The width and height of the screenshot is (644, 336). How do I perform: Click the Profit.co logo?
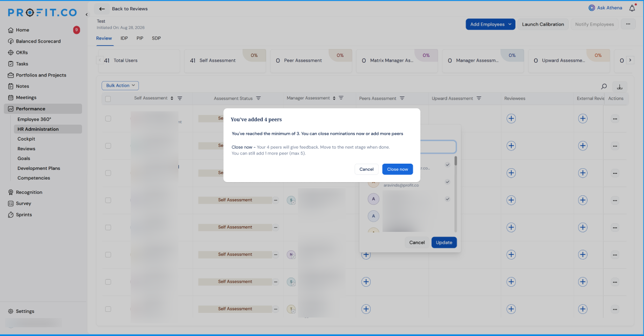[43, 12]
